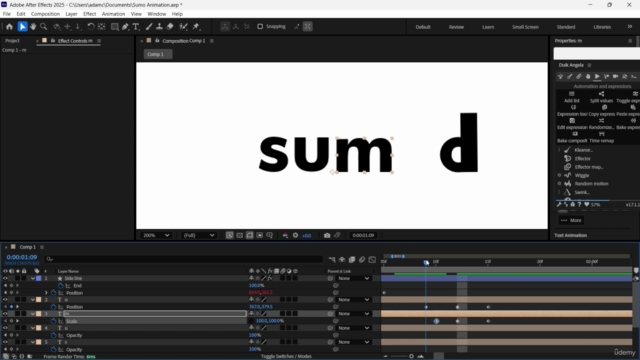Go to the Home screen icon
The width and height of the screenshot is (640, 360).
pyautogui.click(x=9, y=27)
